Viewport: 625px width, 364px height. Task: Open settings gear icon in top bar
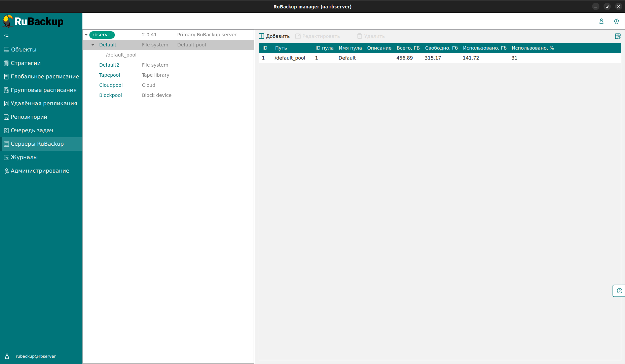(616, 21)
